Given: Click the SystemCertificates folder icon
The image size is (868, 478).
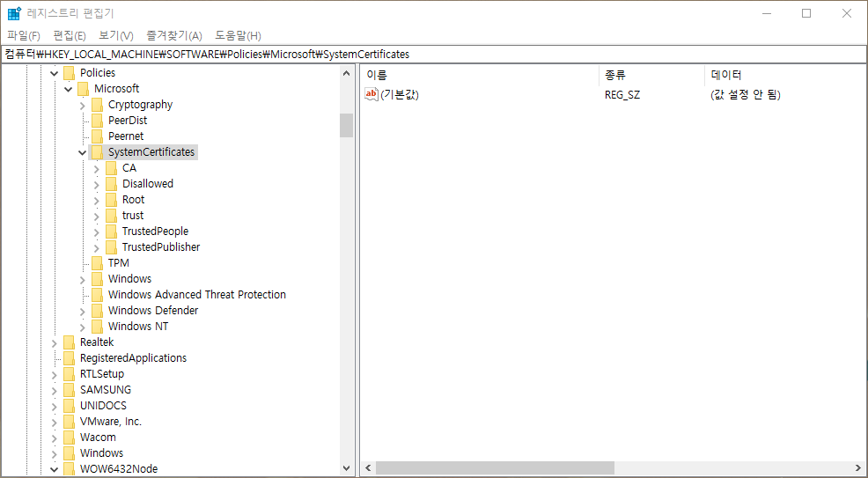Looking at the screenshot, I should pyautogui.click(x=97, y=152).
